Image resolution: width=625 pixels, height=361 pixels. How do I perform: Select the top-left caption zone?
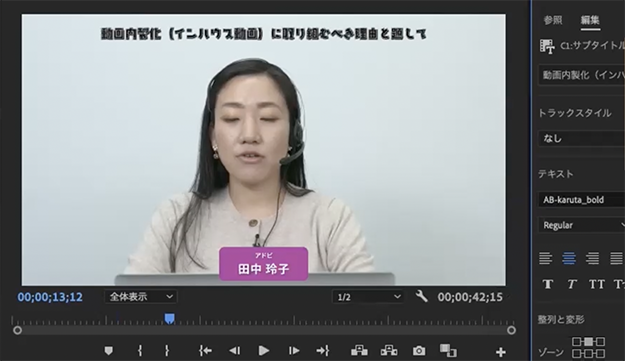[576, 341]
